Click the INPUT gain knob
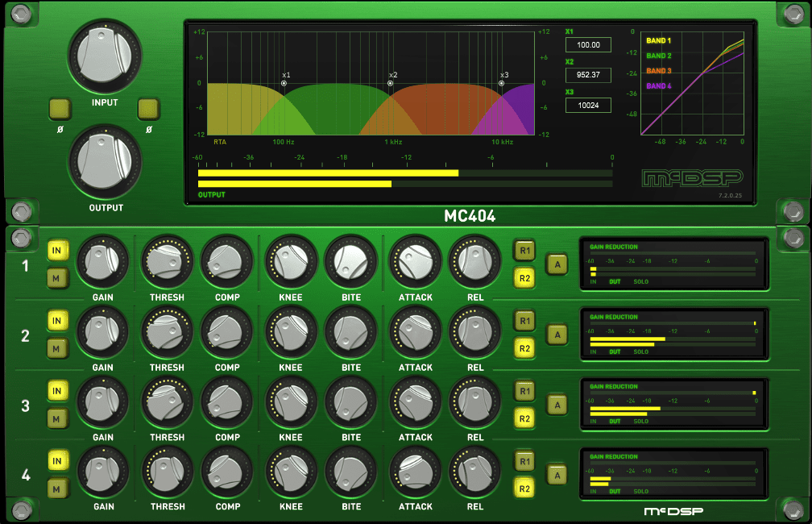The width and height of the screenshot is (812, 524). tap(105, 56)
